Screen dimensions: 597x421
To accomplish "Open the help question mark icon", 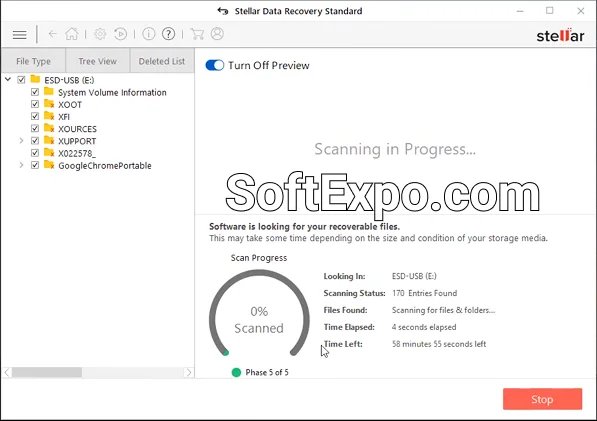I will click(168, 34).
